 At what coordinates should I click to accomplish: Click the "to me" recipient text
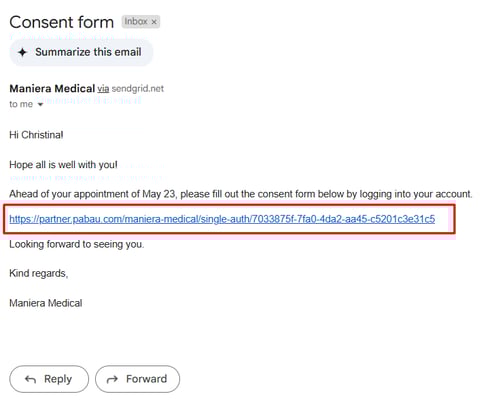click(x=21, y=104)
